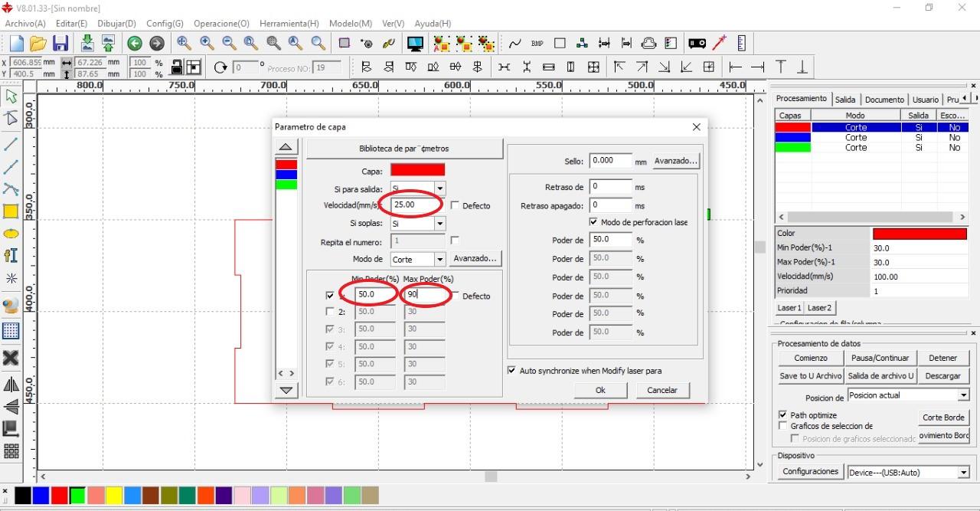
Task: Click the array grid tool
Action: point(11,451)
